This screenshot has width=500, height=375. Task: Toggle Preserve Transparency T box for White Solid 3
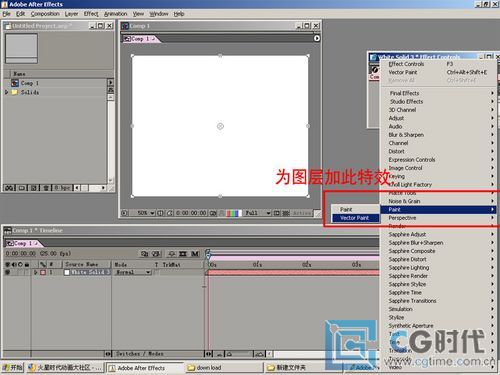[x=156, y=272]
